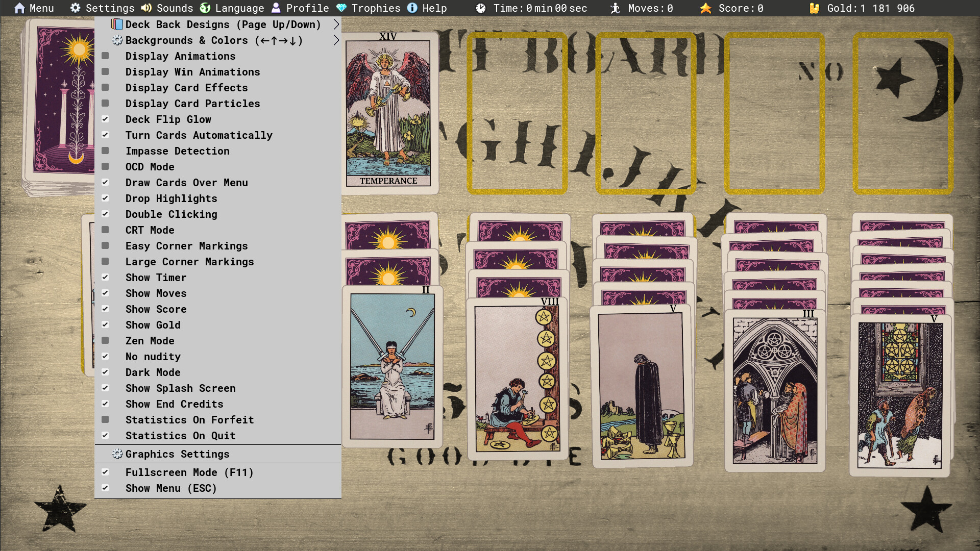Click the gold pouch icon in the top bar

point(814,8)
